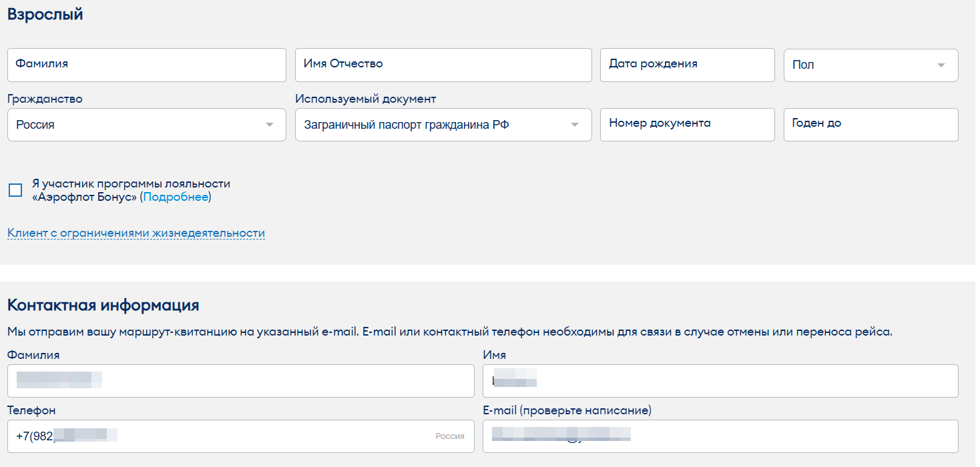980x467 pixels.
Task: Enable the Аэрофлот Бонус membership checkbox
Action: 15,190
